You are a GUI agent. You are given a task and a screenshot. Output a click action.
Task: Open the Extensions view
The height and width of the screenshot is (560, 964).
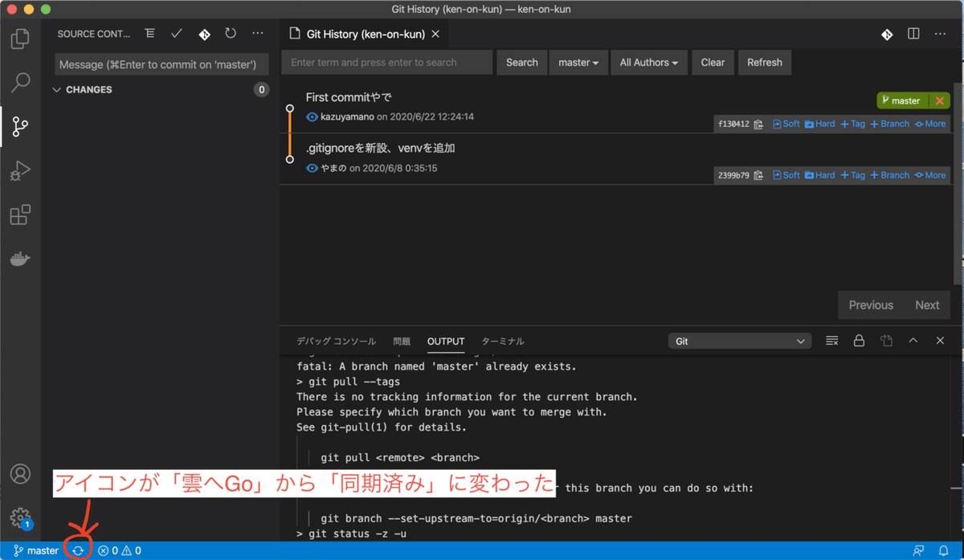tap(20, 215)
